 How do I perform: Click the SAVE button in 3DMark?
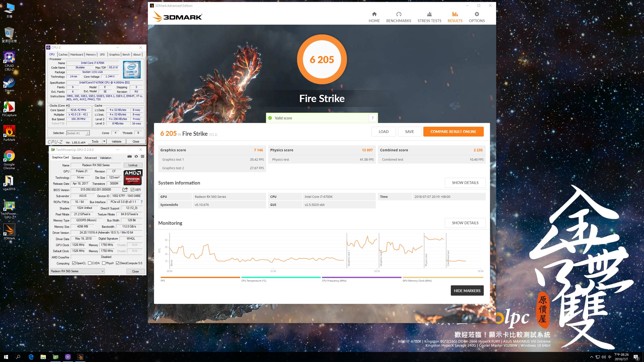[409, 131]
